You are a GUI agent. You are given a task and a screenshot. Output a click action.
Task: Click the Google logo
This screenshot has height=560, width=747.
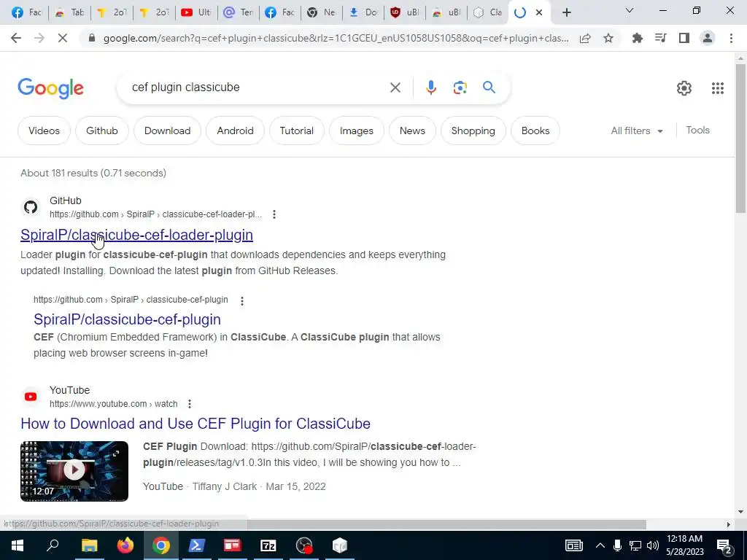tap(50, 88)
